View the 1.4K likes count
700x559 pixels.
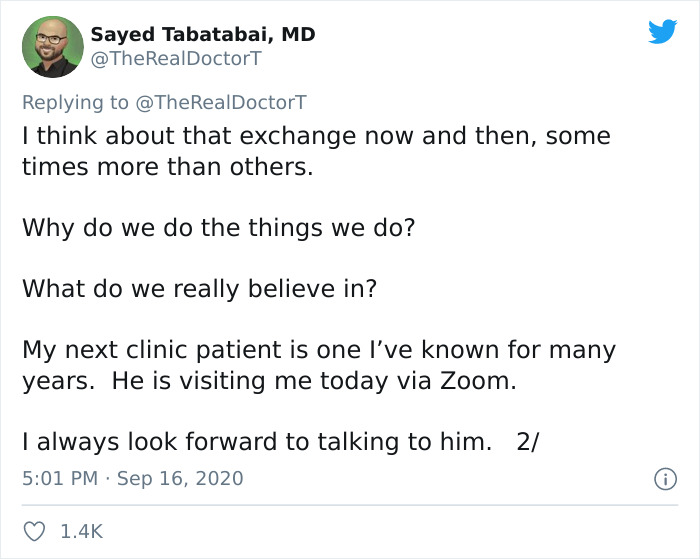tap(82, 533)
